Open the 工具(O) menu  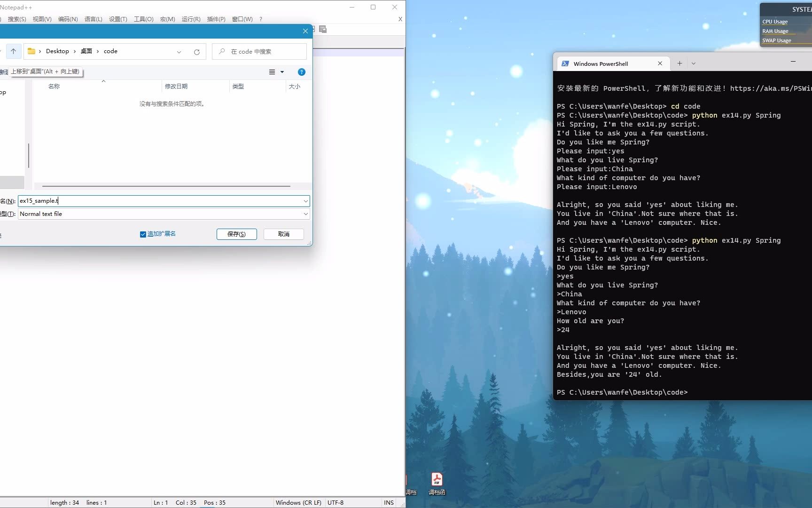pyautogui.click(x=144, y=19)
